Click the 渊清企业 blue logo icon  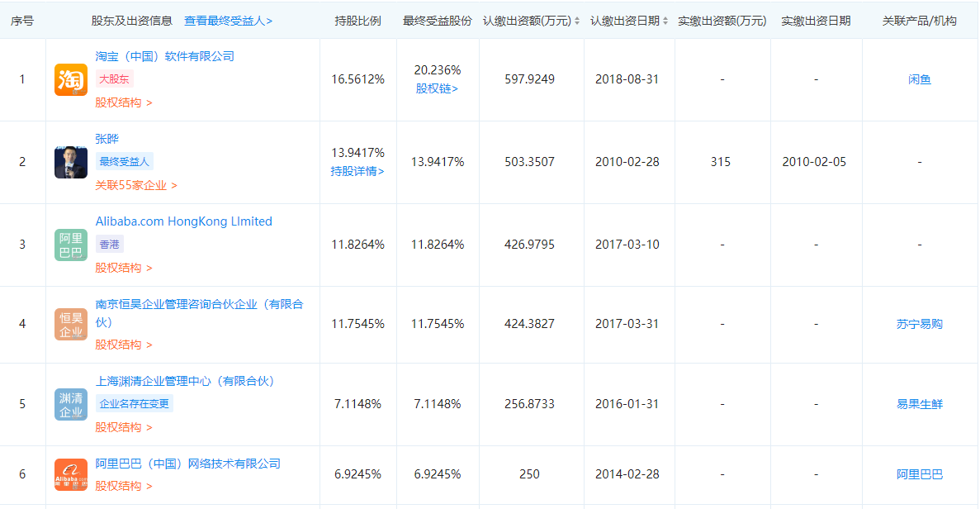coord(71,404)
